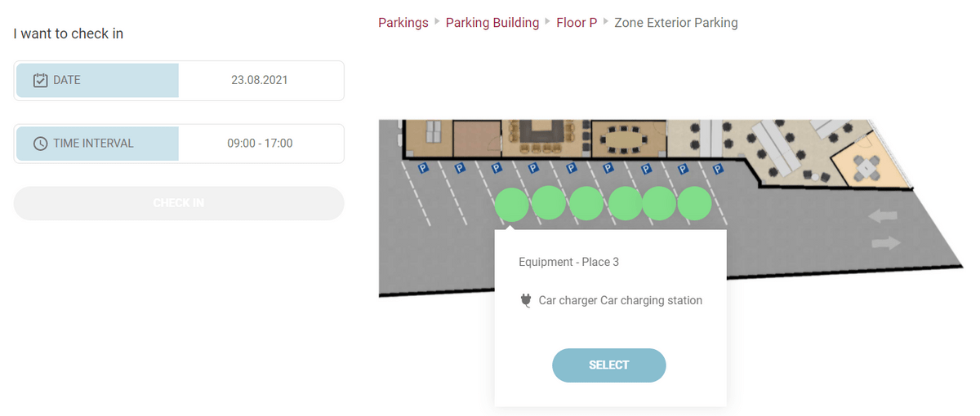Click the leftmost blue P parking sign
The image size is (980, 416).
423,169
